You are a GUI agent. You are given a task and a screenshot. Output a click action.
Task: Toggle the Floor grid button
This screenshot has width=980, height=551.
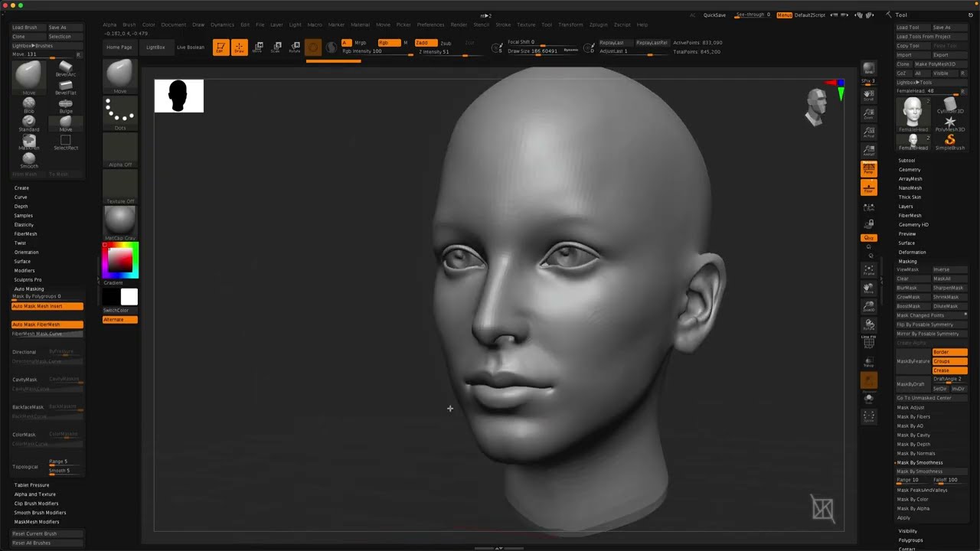pos(868,187)
